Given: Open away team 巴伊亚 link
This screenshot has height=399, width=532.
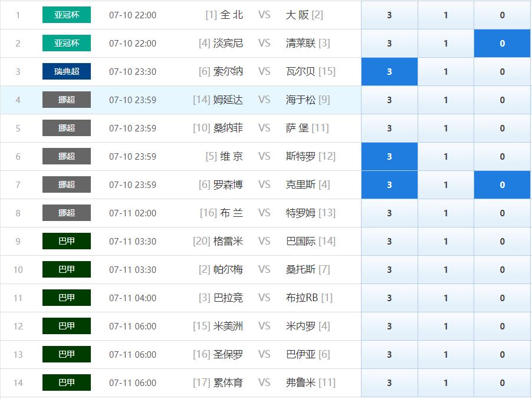Looking at the screenshot, I should 301,354.
